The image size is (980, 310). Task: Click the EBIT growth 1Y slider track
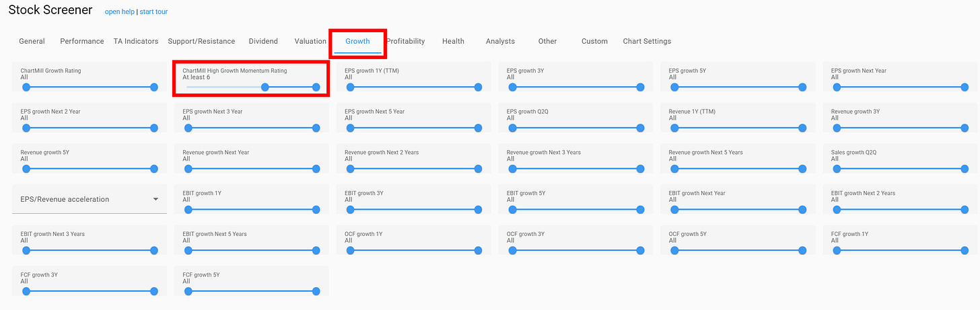click(x=252, y=210)
